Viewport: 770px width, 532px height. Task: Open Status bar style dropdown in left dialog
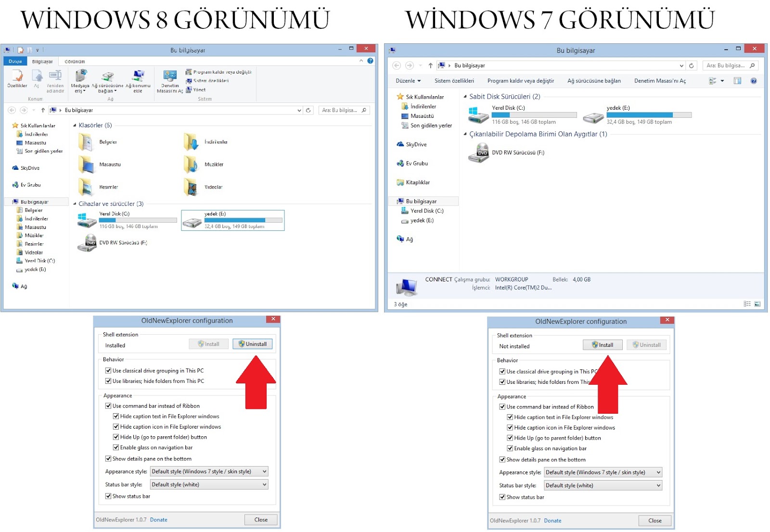pos(209,484)
